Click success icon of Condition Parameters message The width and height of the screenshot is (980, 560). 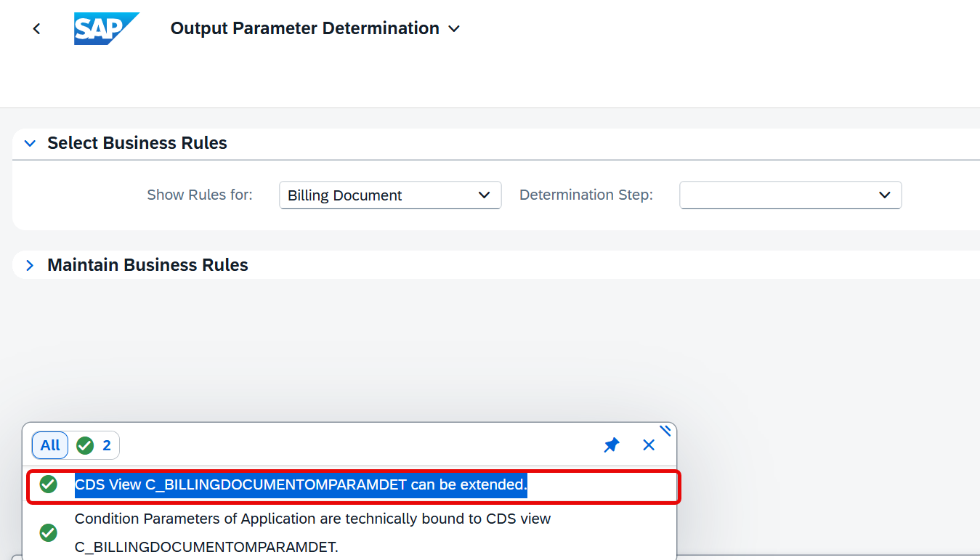49,532
